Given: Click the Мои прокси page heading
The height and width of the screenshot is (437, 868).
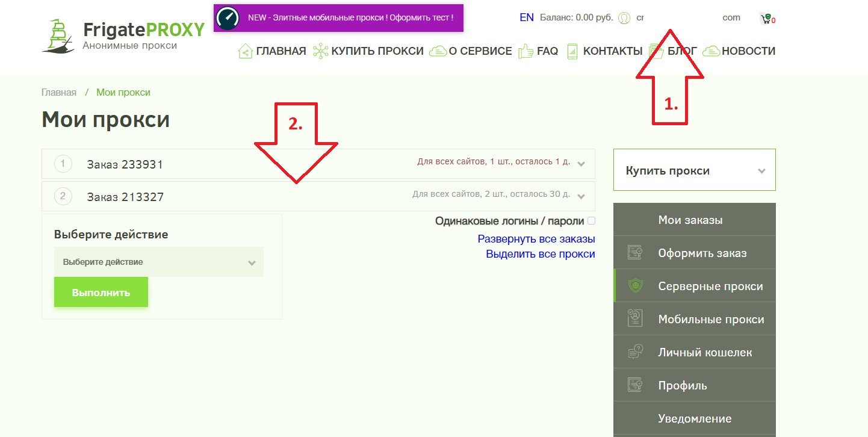Looking at the screenshot, I should [105, 120].
